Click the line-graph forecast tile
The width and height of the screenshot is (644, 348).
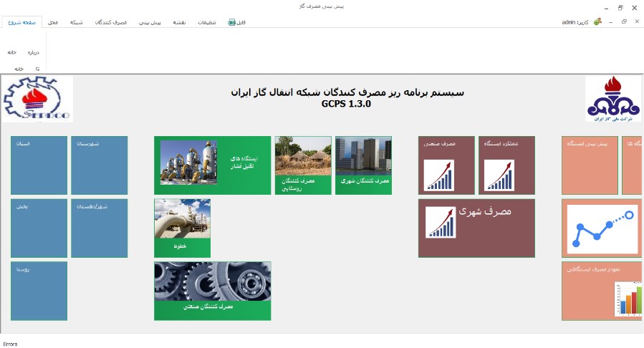602,228
